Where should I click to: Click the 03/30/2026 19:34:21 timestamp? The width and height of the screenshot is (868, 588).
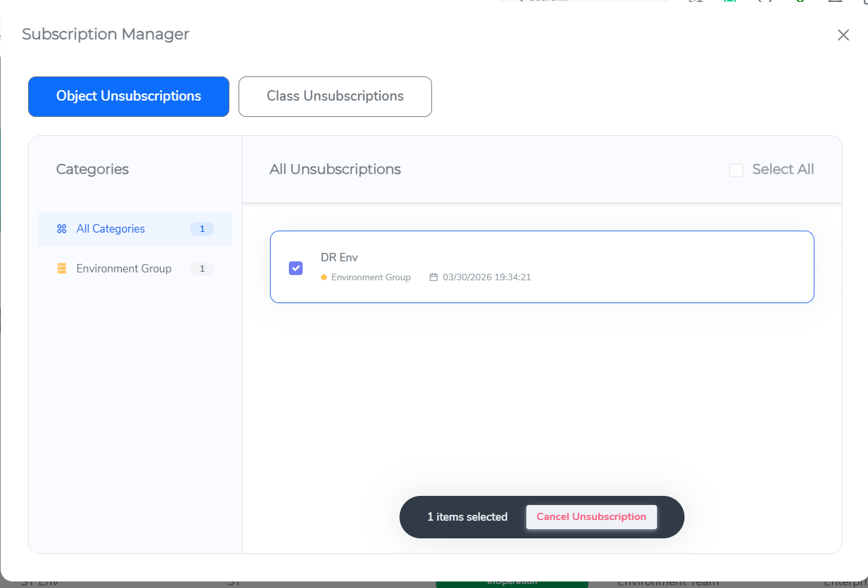486,277
